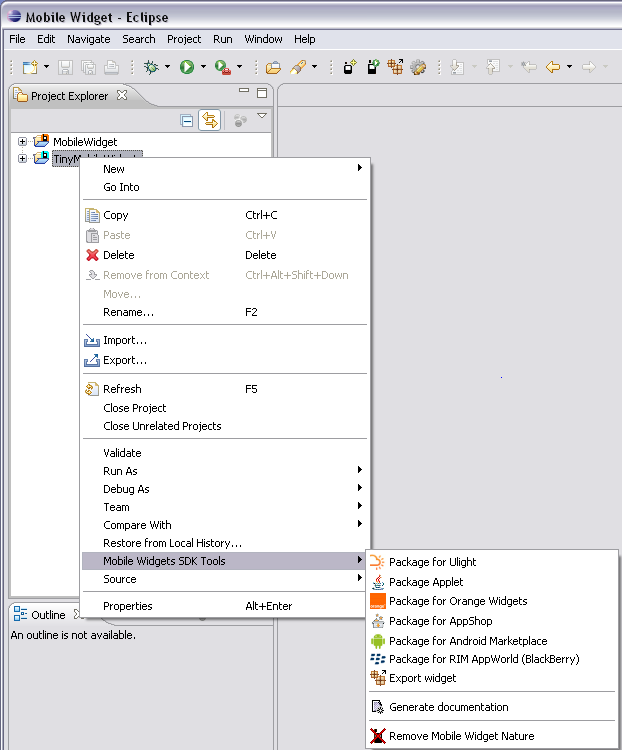The height and width of the screenshot is (750, 622).
Task: Click the widget grid toolbar icon
Action: click(395, 67)
